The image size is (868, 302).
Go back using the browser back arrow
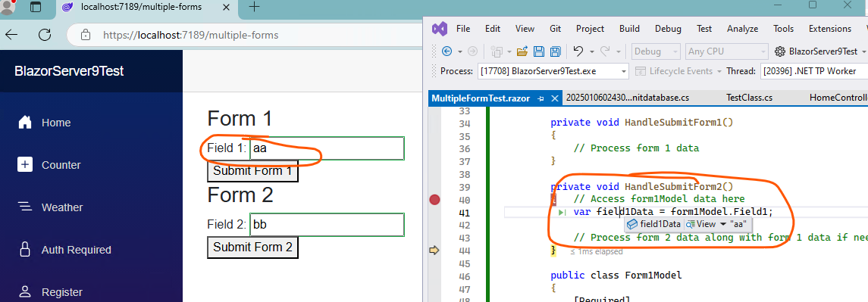tap(11, 35)
